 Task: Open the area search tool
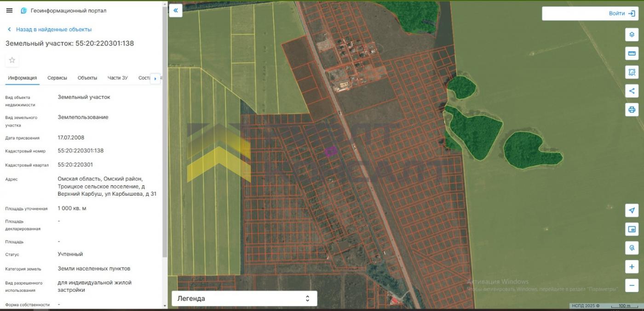(x=632, y=72)
